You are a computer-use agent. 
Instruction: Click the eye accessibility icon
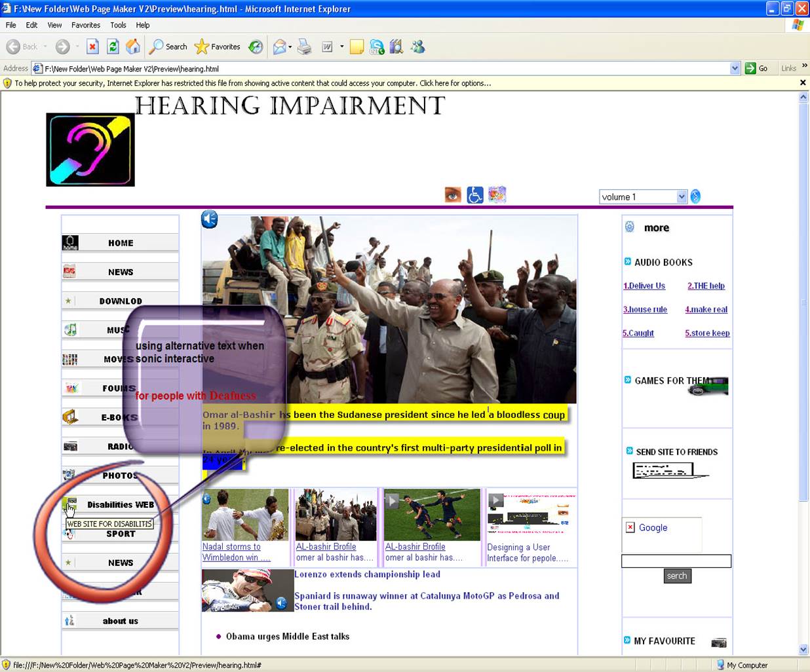click(x=453, y=195)
